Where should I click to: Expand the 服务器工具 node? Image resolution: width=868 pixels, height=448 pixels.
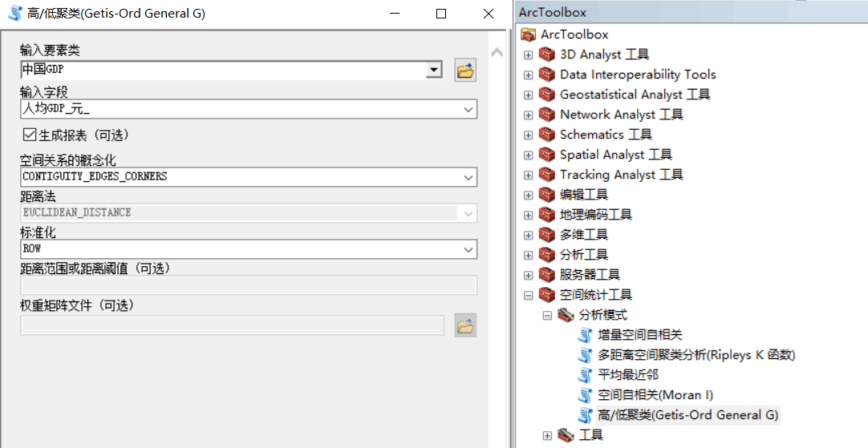coord(528,276)
